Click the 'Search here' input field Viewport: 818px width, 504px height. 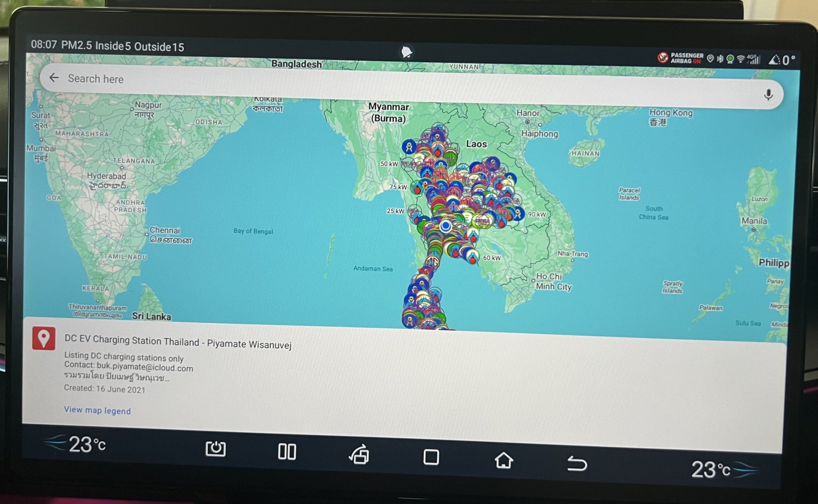tap(411, 86)
